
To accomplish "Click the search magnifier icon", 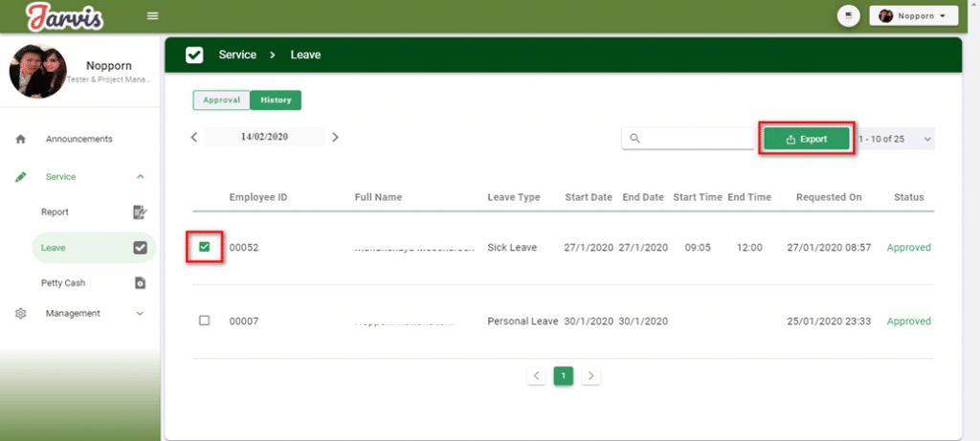I will pyautogui.click(x=635, y=139).
